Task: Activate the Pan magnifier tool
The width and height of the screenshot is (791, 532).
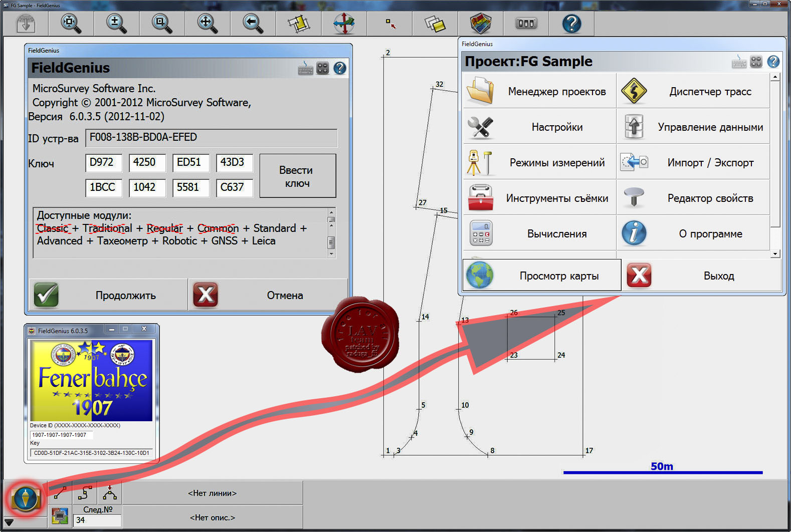Action: pos(207,23)
